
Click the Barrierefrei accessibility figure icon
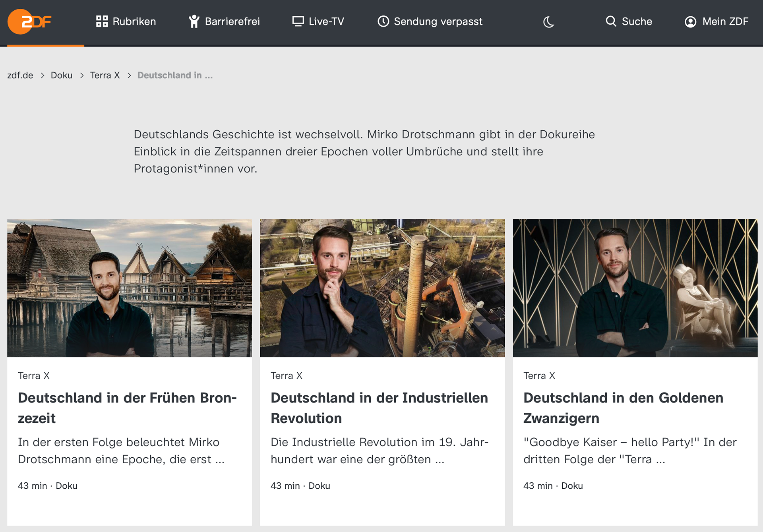(x=194, y=21)
